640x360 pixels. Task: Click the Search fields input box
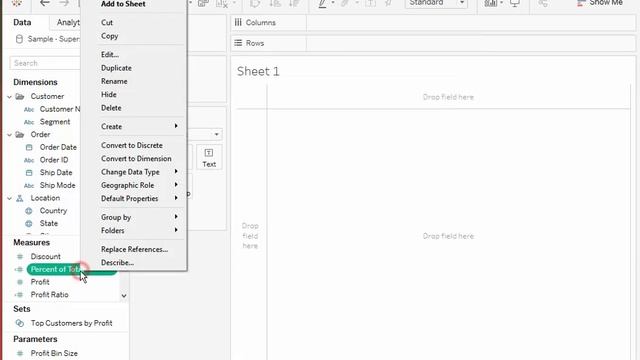[x=45, y=63]
